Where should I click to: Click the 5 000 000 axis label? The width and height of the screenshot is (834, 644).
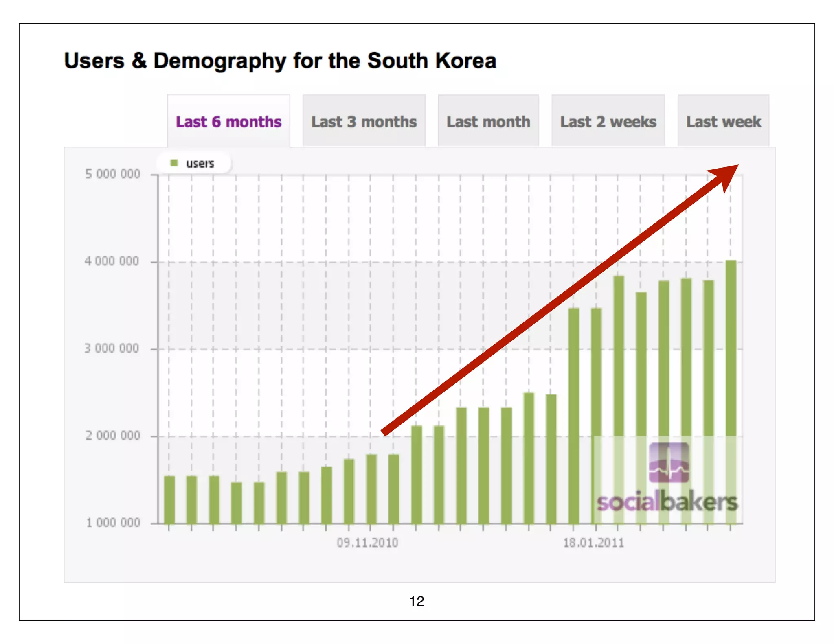click(112, 174)
